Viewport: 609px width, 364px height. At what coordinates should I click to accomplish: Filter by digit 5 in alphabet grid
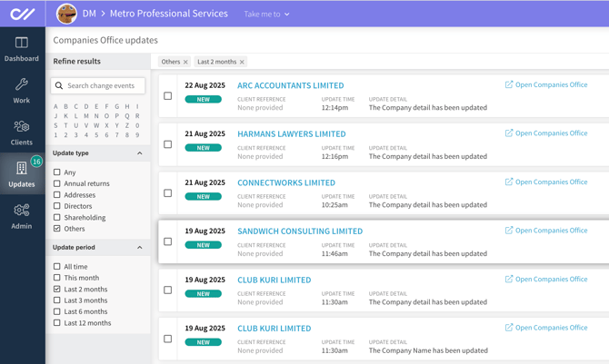tap(96, 135)
